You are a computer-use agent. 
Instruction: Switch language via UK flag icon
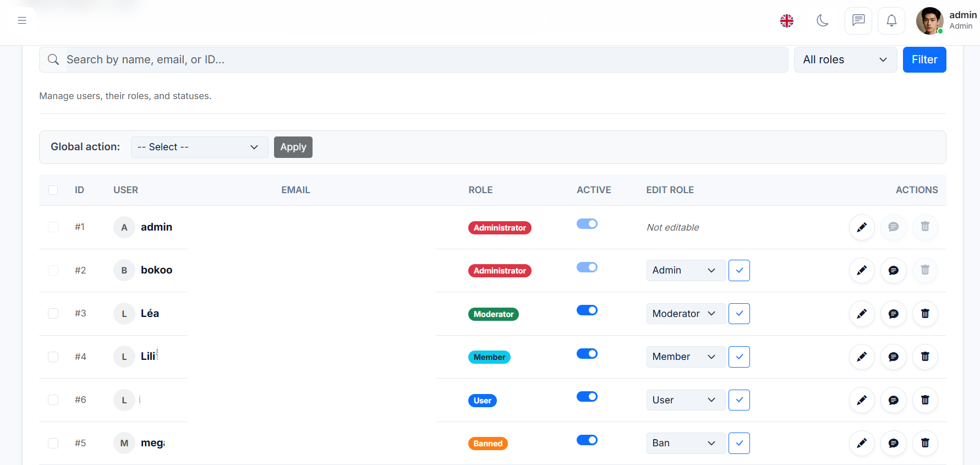pyautogui.click(x=787, y=21)
